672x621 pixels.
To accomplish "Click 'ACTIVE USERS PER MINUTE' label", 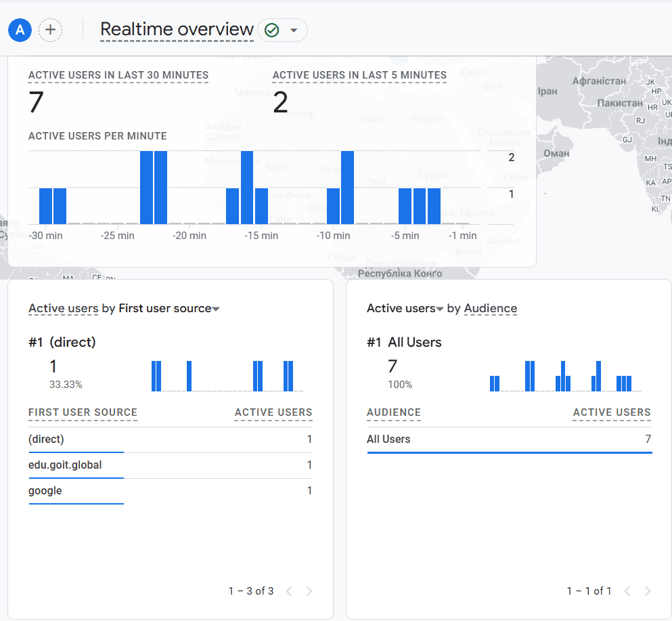I will (x=97, y=136).
